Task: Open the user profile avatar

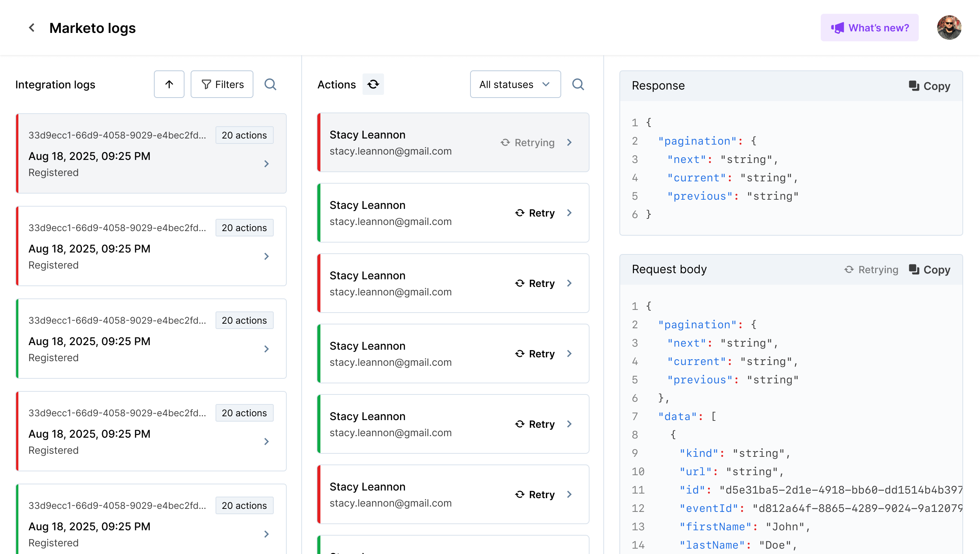Action: pos(949,28)
